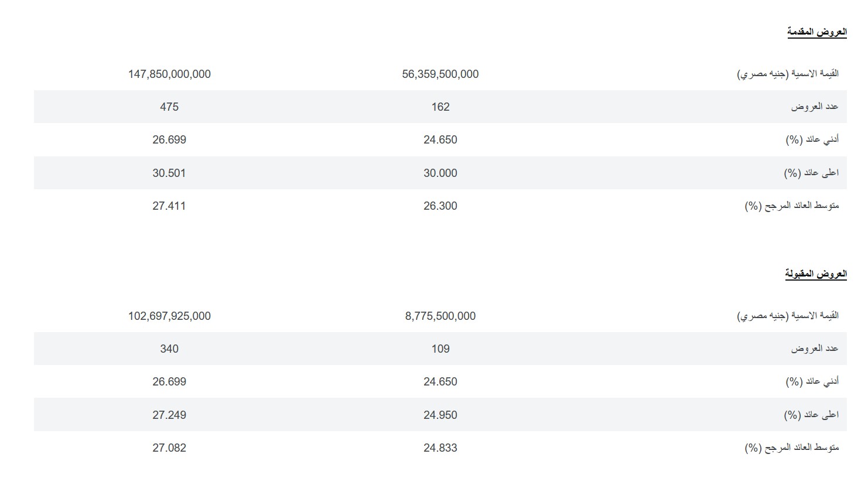The height and width of the screenshot is (488, 868).
Task: Select the value 56,359,500,000 in submitted bids
Action: pyautogui.click(x=440, y=74)
